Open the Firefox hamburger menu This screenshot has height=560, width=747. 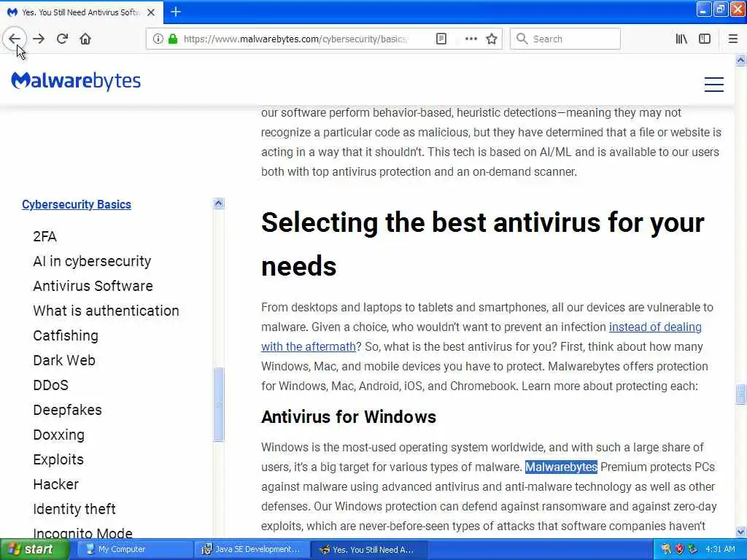tap(732, 39)
